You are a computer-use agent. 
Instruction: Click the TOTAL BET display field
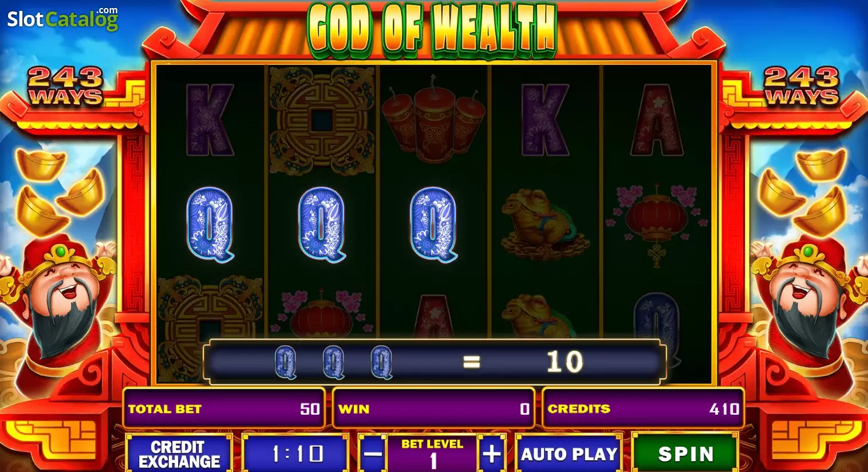(x=224, y=408)
